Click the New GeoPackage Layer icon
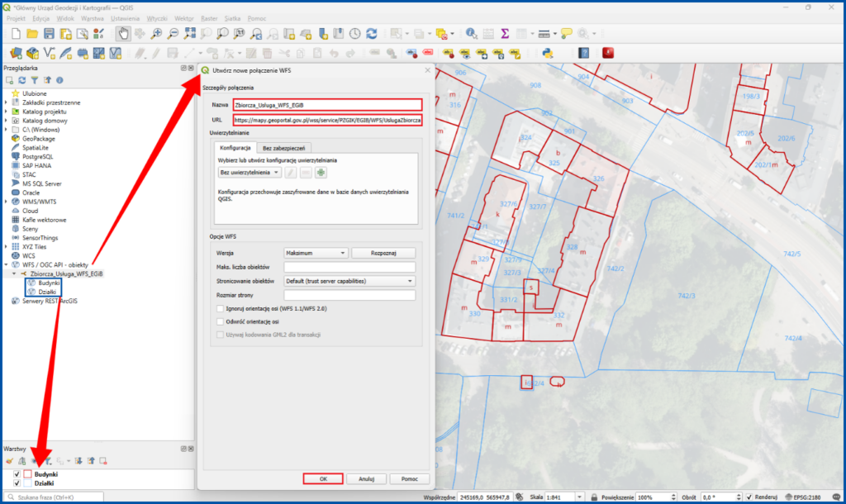Image resolution: width=846 pixels, height=504 pixels. [x=32, y=53]
